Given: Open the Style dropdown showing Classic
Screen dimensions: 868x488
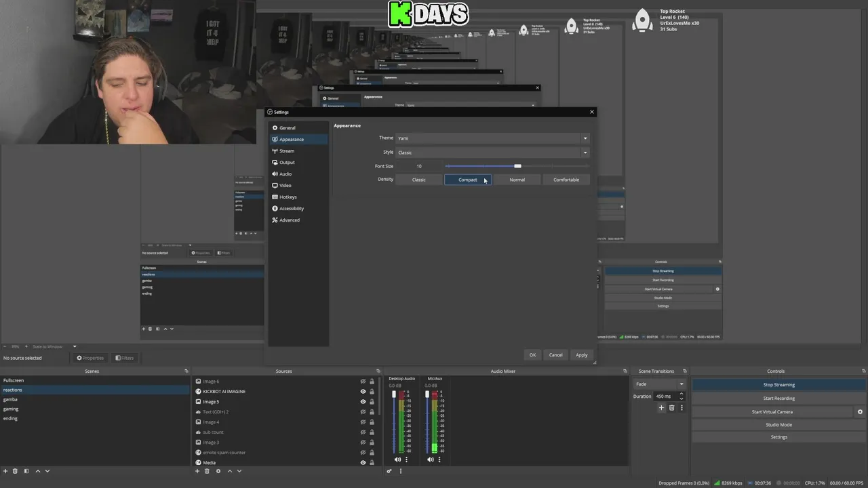Looking at the screenshot, I should point(492,152).
